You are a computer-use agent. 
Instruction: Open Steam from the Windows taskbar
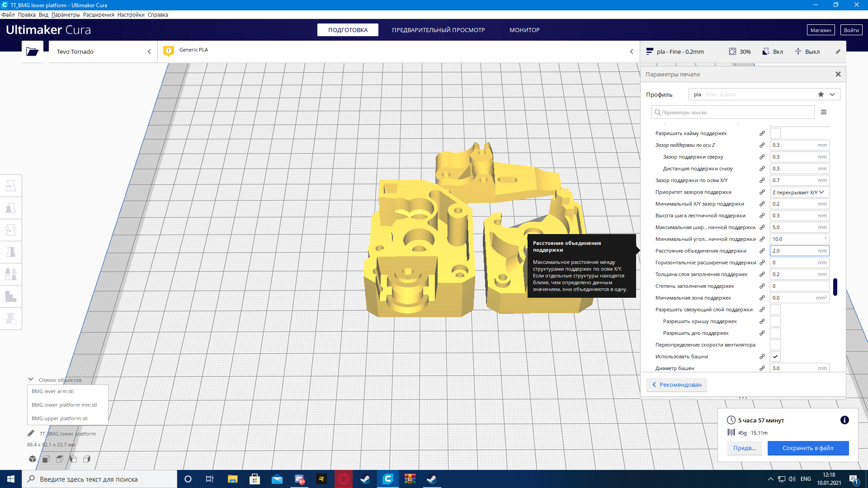pos(365,479)
